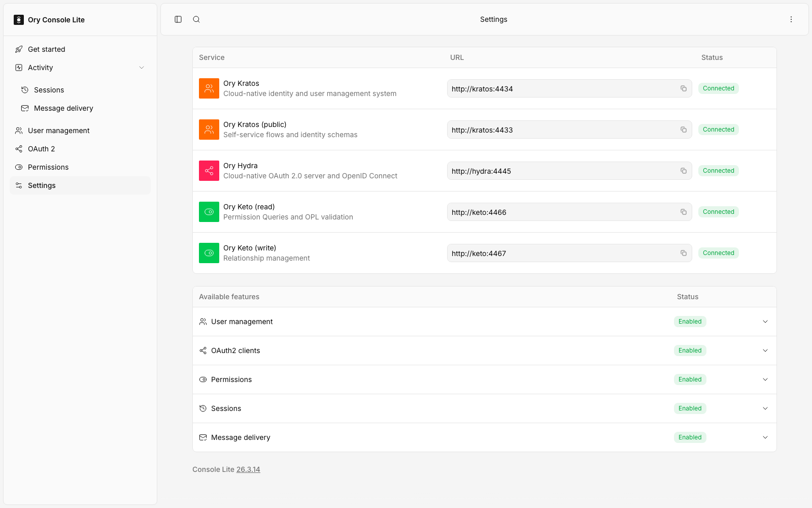Open OAuth 2 in the sidebar
This screenshot has width=812, height=508.
click(80, 149)
